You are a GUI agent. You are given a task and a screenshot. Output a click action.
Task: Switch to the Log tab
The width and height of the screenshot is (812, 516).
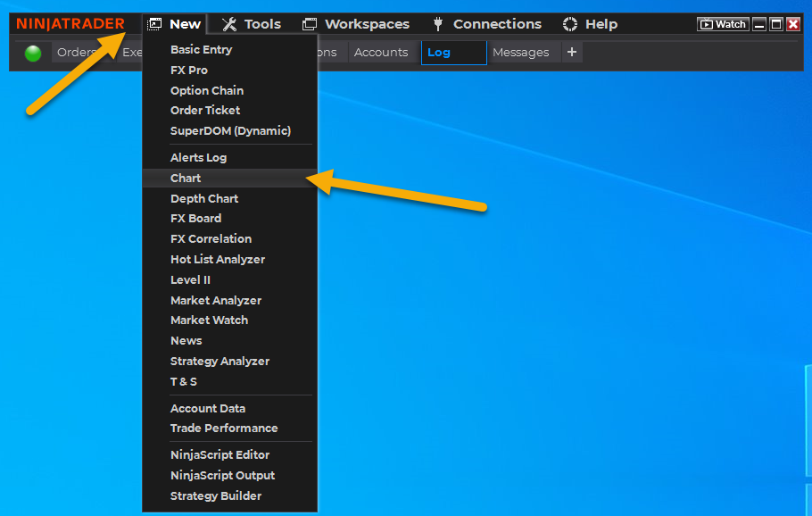[x=453, y=53]
